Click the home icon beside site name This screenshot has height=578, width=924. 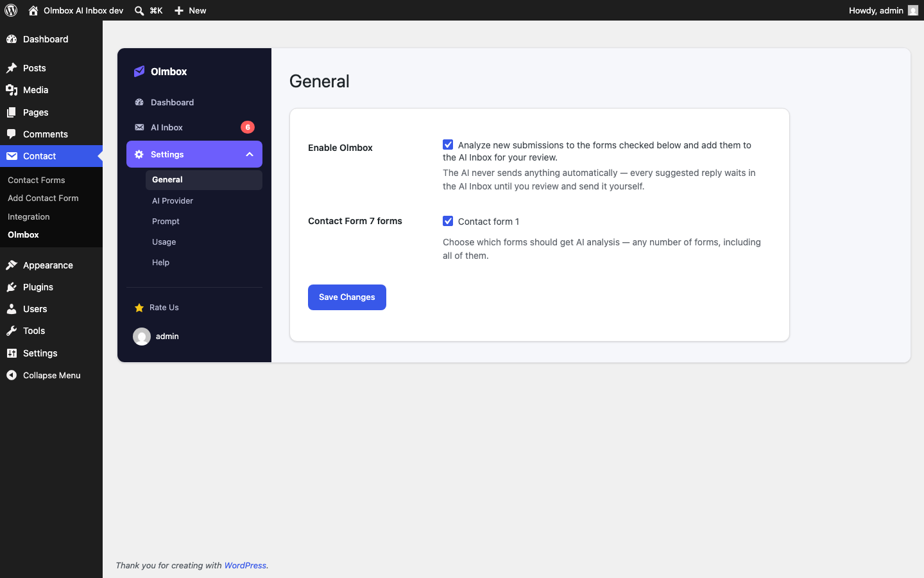coord(33,10)
